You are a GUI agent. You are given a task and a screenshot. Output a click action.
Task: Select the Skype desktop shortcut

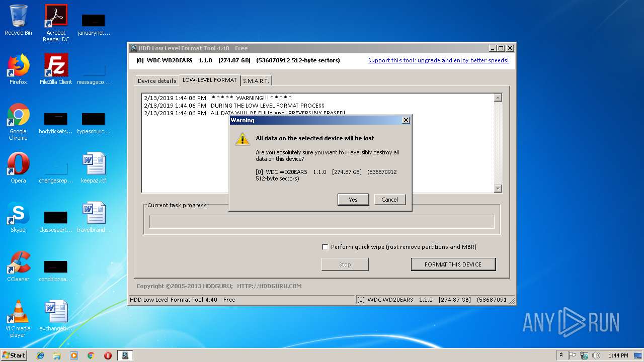(18, 217)
